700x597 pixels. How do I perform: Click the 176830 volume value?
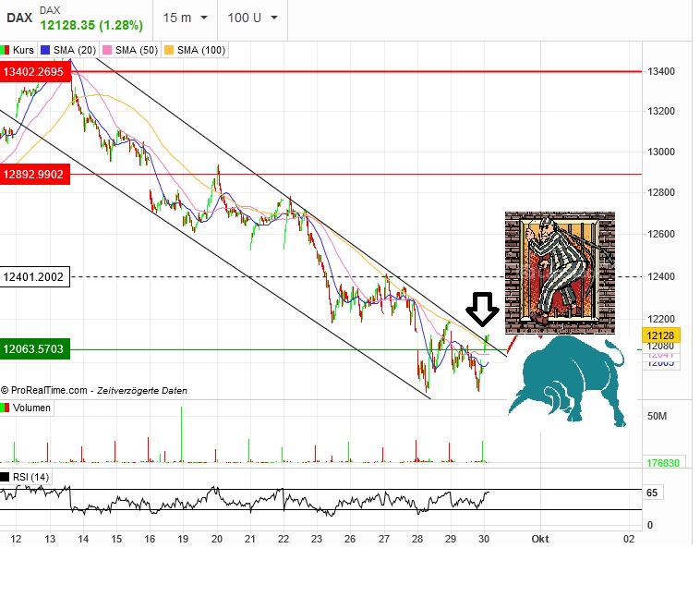pos(663,463)
